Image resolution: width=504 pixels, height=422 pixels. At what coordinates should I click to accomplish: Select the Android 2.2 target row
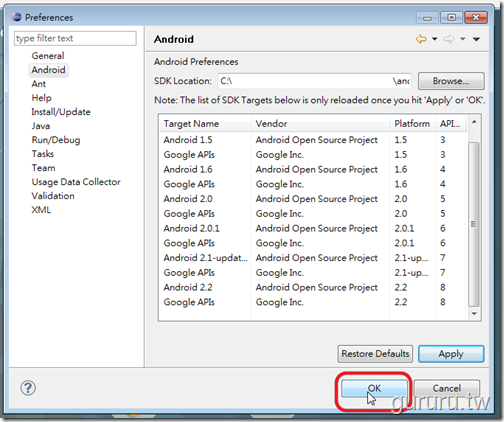click(x=313, y=287)
